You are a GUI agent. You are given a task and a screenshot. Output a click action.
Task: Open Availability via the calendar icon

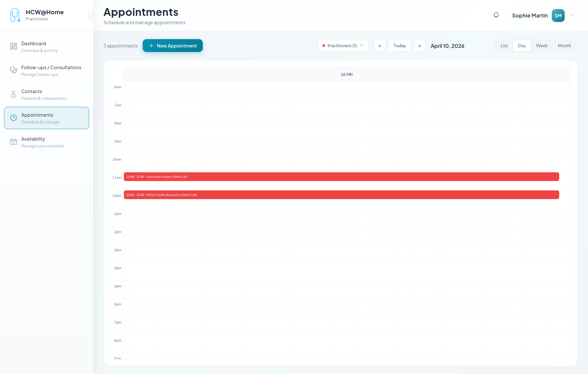pyautogui.click(x=13, y=142)
